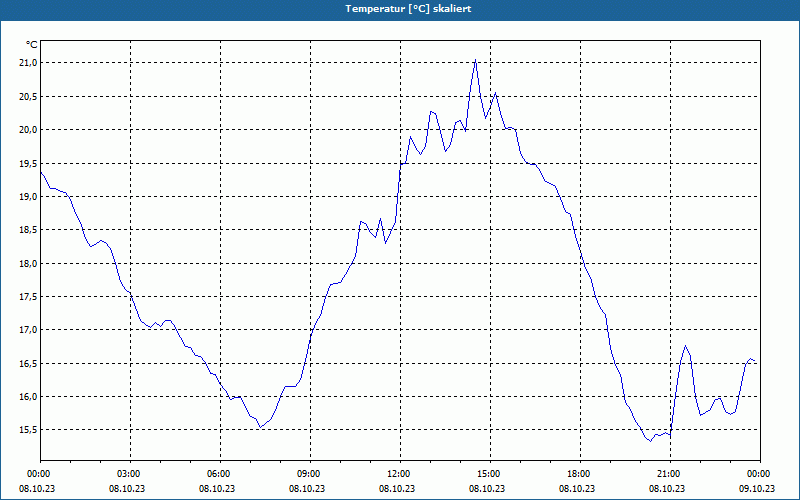The width and height of the screenshot is (800, 500).
Task: Pick the 17,0 y-axis label
Action: [28, 330]
